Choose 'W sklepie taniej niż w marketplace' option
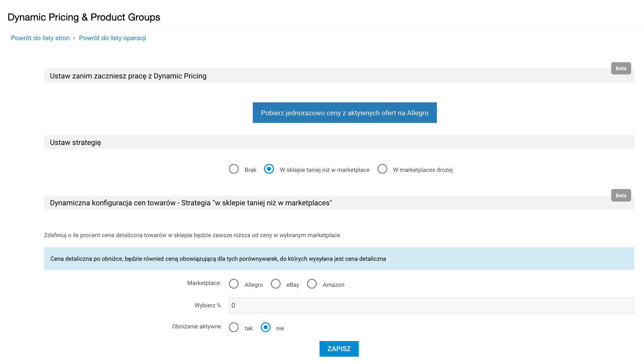Viewport: 644px width, 364px height. coord(269,169)
